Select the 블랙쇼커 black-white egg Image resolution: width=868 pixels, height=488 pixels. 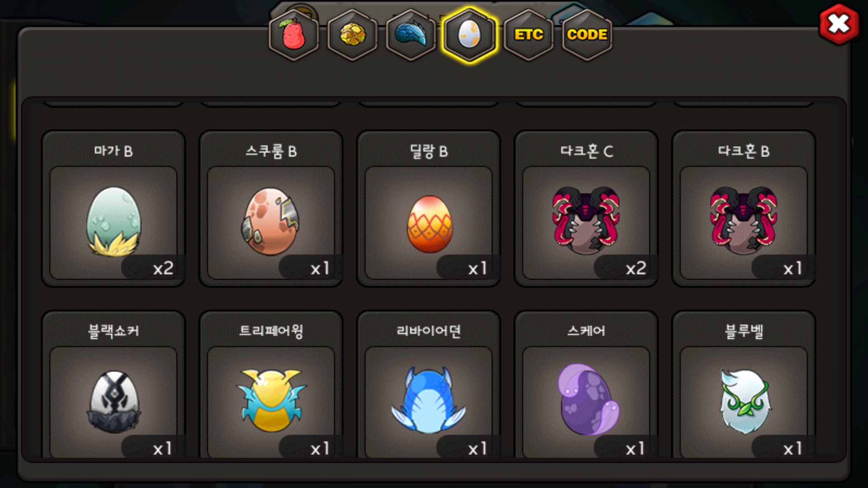(x=113, y=402)
